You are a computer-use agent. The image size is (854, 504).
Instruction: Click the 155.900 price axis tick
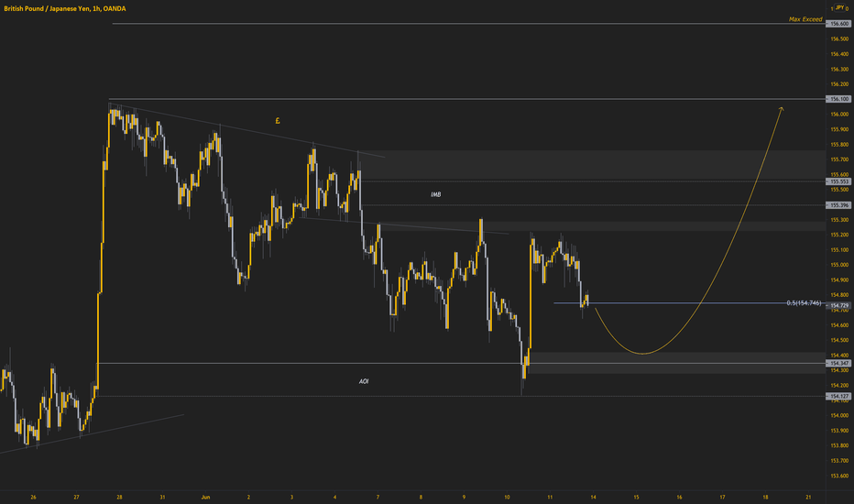click(839, 130)
